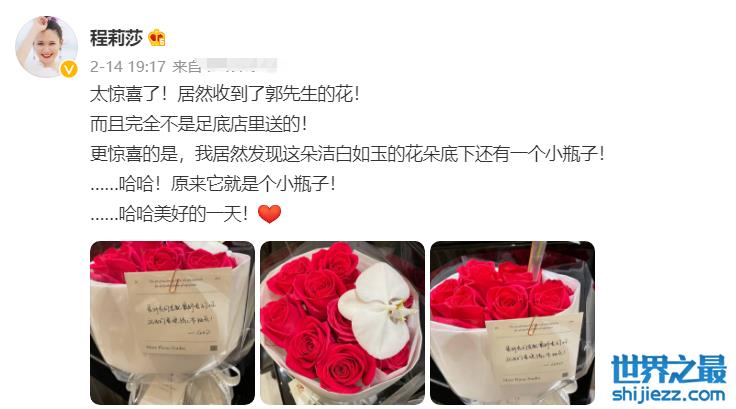Screen dimensions: 736x409
Task: Click the text line 太惊喜了！居然收到了郭先生的花！
Action: point(225,94)
